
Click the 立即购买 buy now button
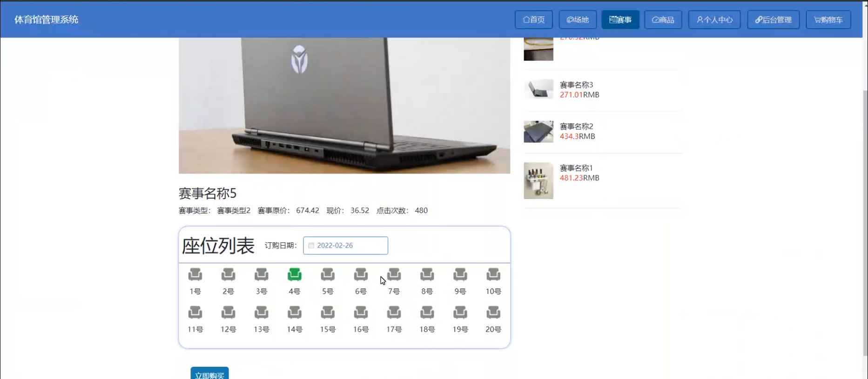(x=209, y=373)
